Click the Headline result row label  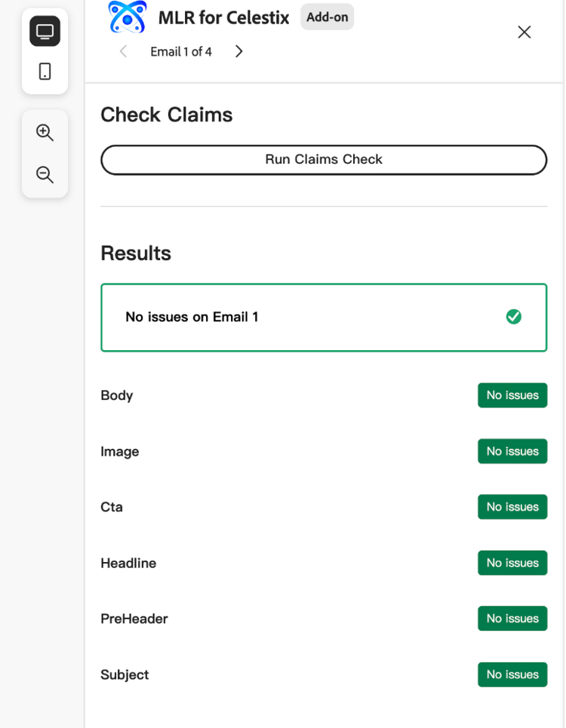pos(128,563)
